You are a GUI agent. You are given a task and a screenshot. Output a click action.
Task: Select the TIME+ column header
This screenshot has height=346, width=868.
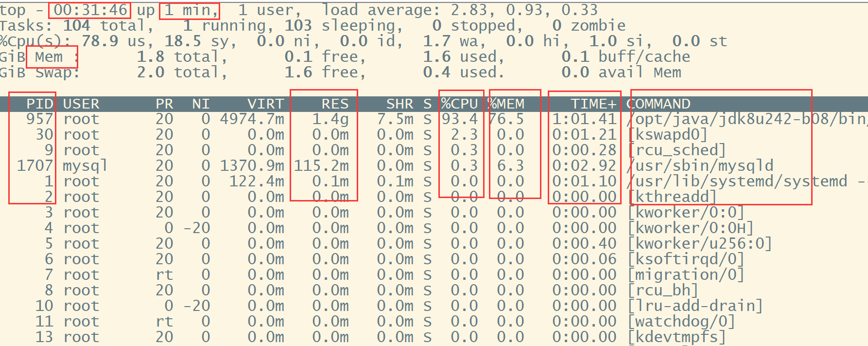[593, 104]
